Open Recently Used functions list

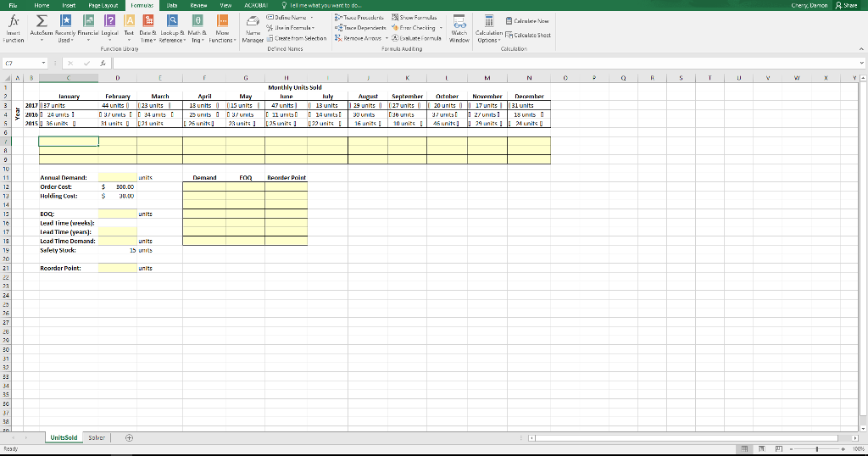64,29
